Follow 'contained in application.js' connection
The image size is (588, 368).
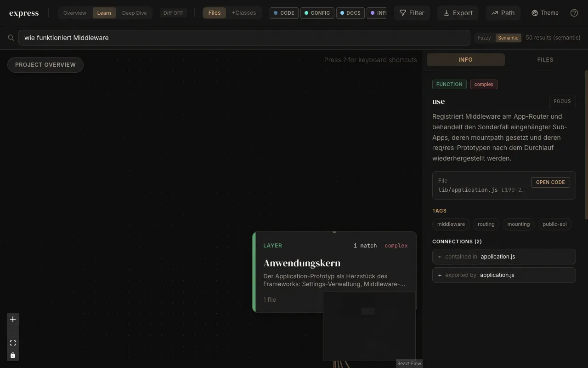click(504, 257)
